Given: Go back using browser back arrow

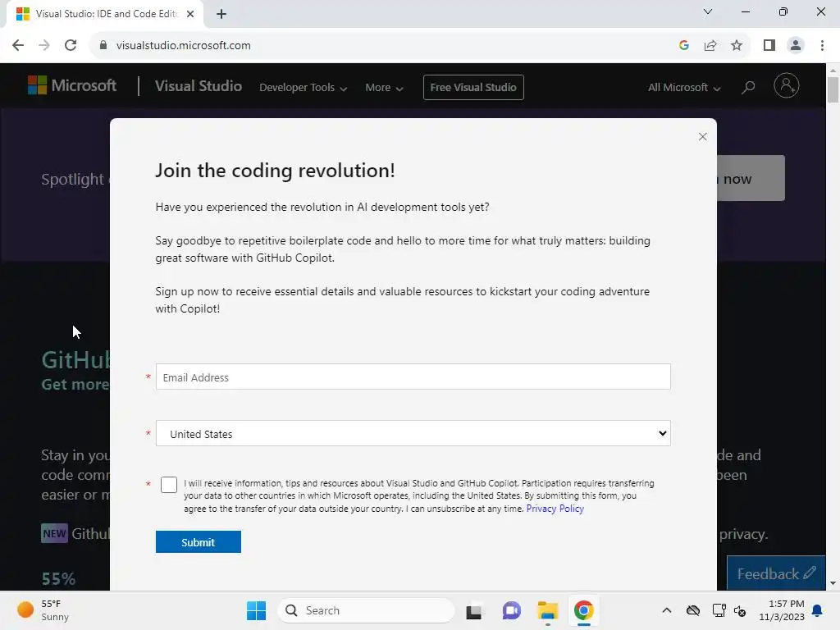Looking at the screenshot, I should pyautogui.click(x=18, y=45).
